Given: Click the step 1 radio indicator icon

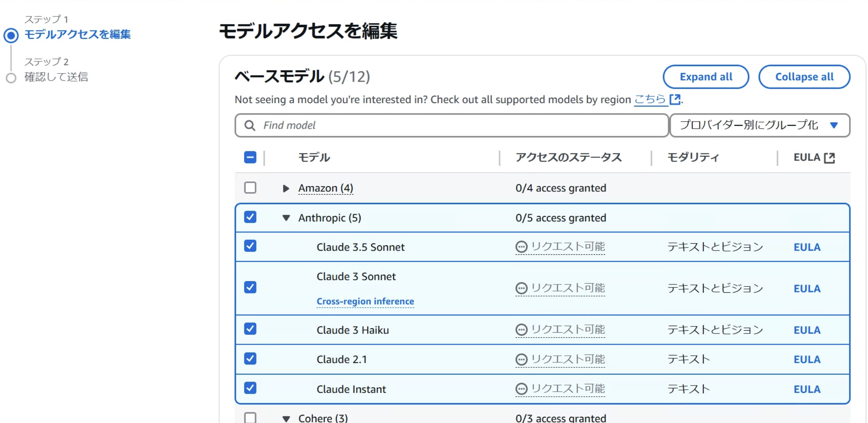Looking at the screenshot, I should tap(11, 35).
